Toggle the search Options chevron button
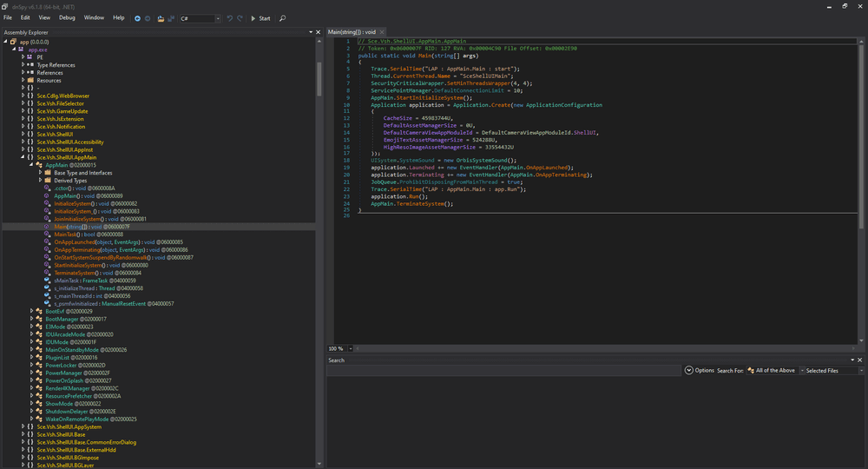The image size is (868, 469). pos(688,370)
